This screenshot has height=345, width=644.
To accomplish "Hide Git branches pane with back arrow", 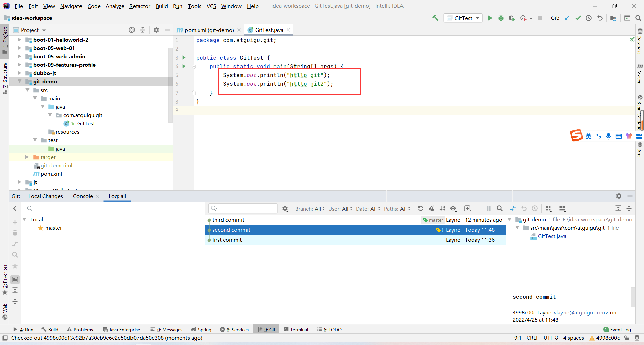I will [x=15, y=208].
